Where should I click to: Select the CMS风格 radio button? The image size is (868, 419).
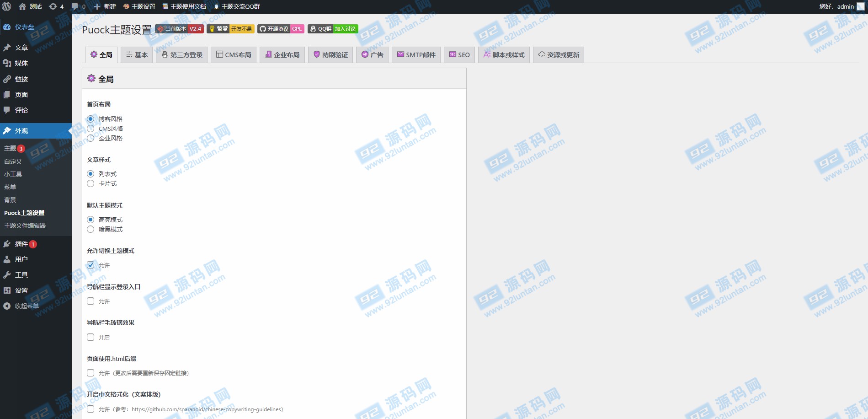(x=91, y=129)
